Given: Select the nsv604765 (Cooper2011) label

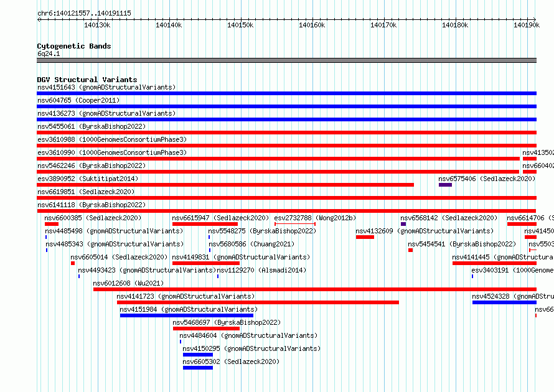Looking at the screenshot, I should point(78,100).
